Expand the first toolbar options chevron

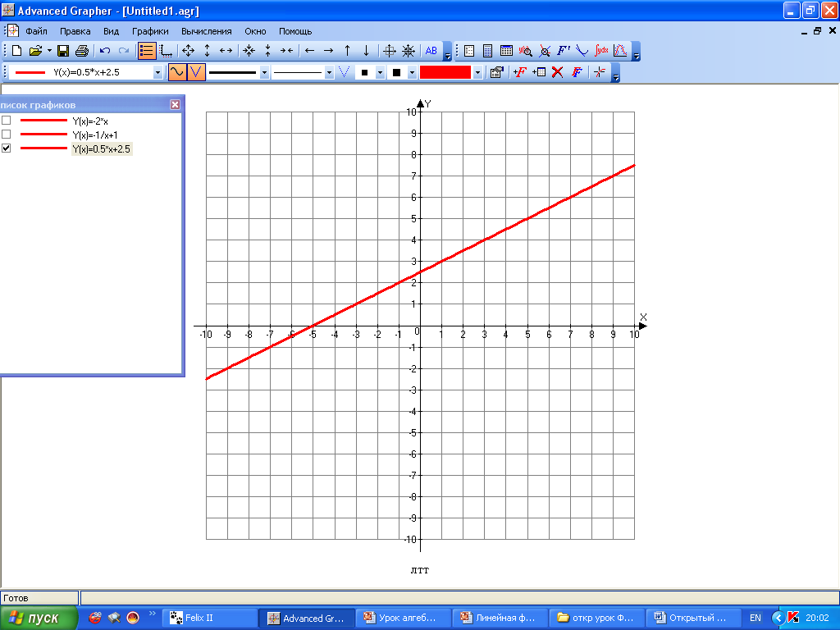(x=448, y=52)
